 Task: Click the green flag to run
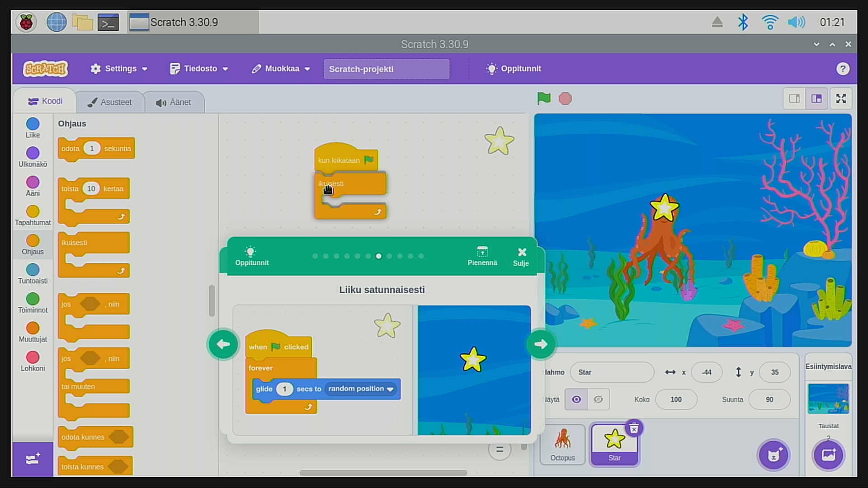click(544, 98)
